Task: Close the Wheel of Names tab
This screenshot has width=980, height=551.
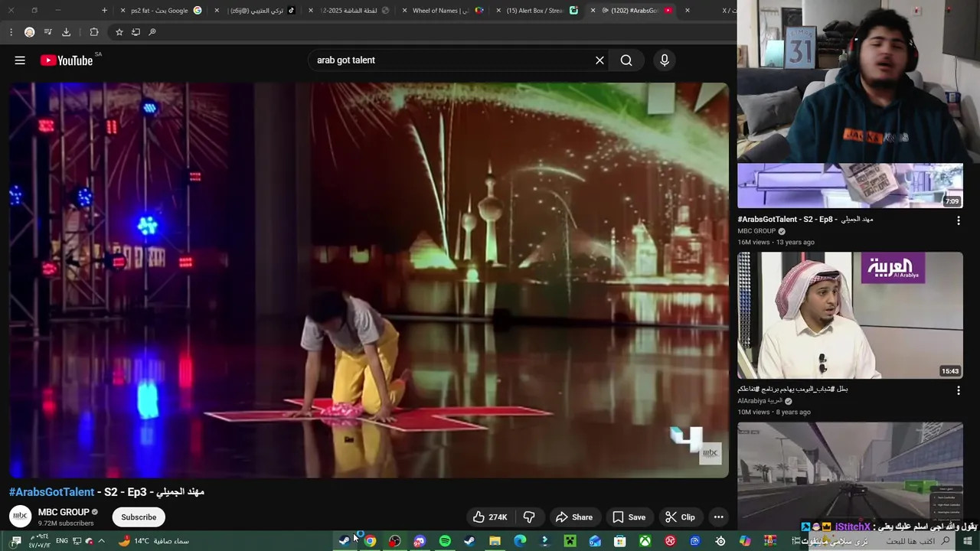Action: pyautogui.click(x=405, y=11)
